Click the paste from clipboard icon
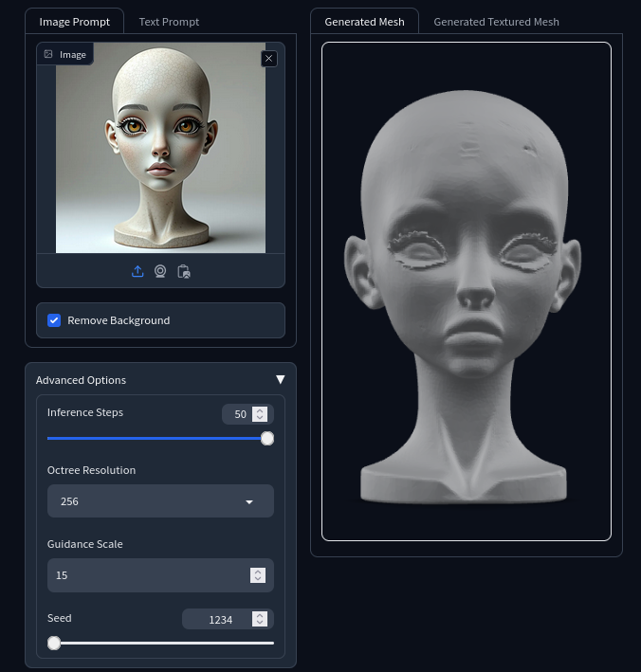 coord(184,271)
